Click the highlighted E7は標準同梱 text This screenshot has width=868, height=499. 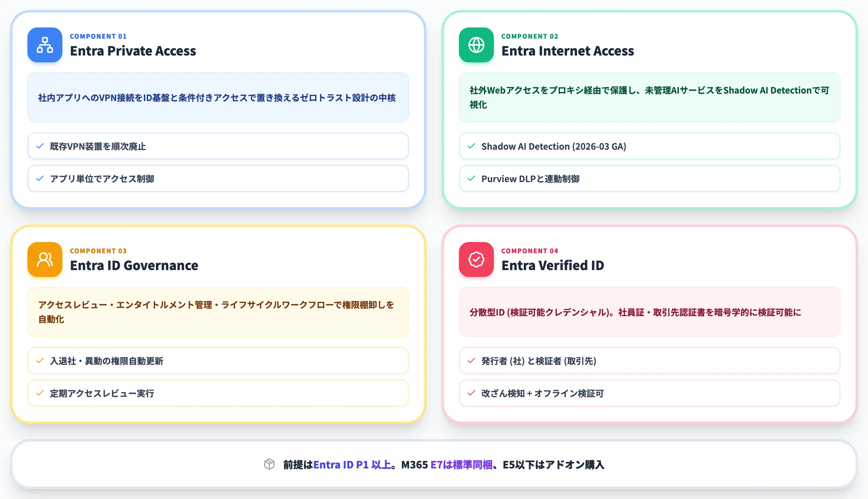[x=461, y=465]
